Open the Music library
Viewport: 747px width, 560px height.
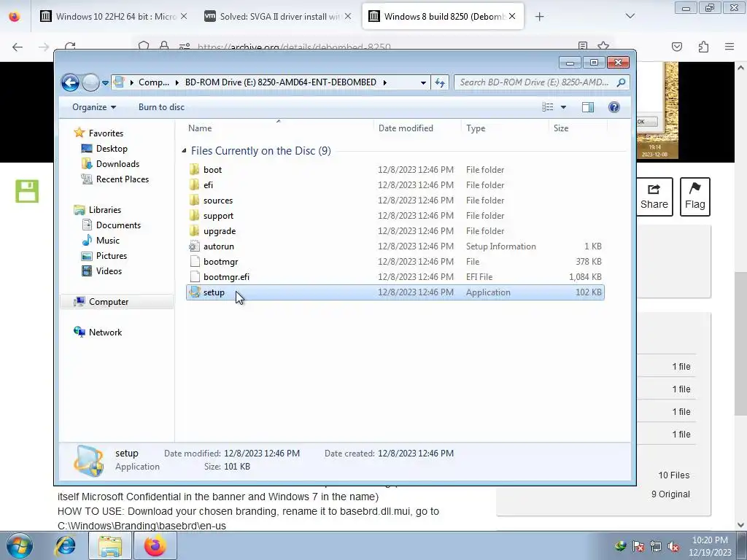(x=101, y=241)
